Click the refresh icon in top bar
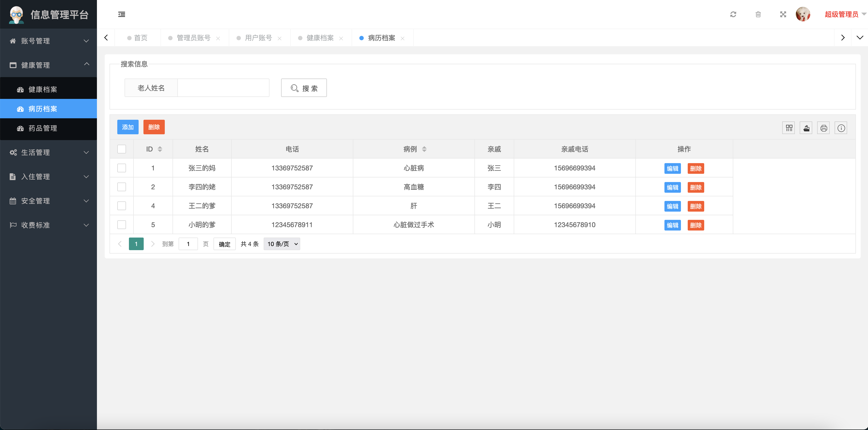The height and width of the screenshot is (430, 868). tap(733, 14)
